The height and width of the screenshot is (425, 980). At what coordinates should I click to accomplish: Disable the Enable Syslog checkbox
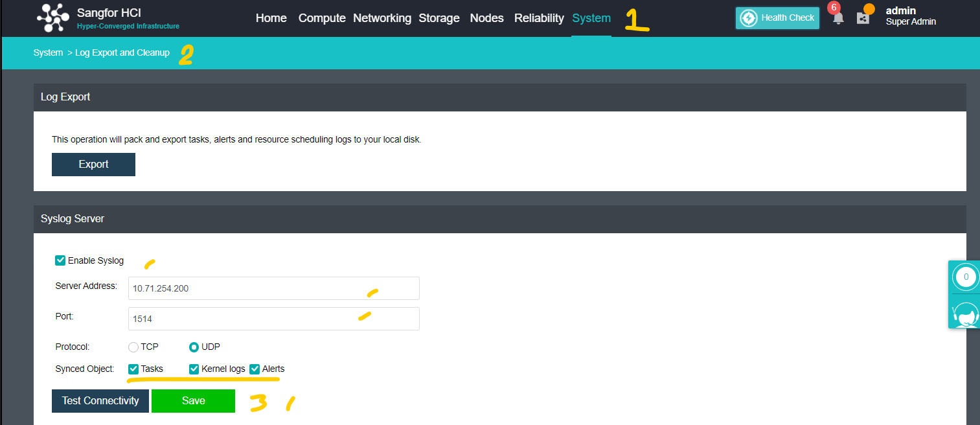coord(60,260)
